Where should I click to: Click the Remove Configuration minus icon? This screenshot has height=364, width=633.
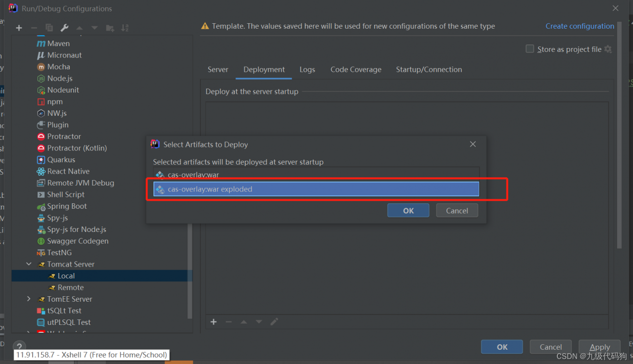(34, 28)
